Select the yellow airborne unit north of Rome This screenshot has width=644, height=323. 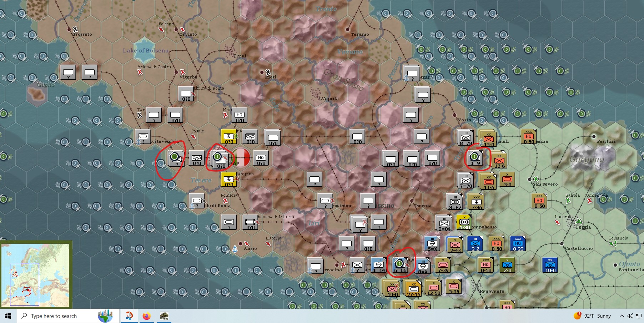(229, 136)
